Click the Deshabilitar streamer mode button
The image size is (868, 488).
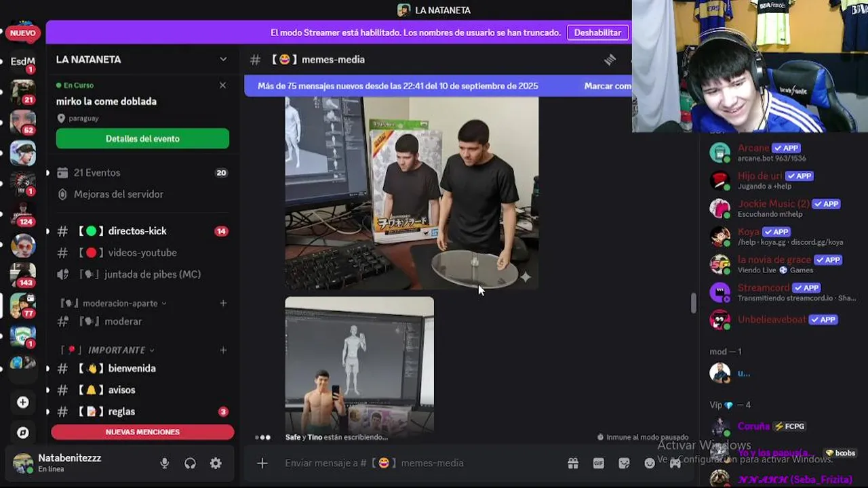pyautogui.click(x=597, y=33)
